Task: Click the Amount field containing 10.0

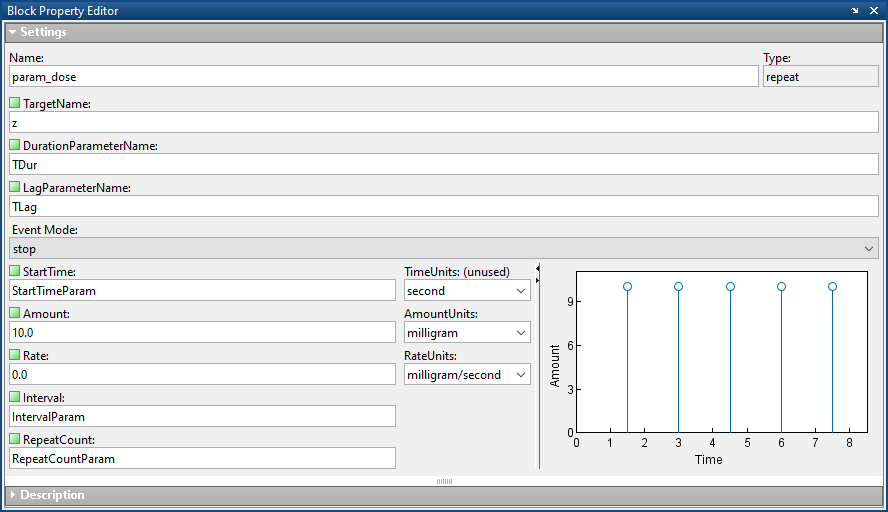Action: 203,332
